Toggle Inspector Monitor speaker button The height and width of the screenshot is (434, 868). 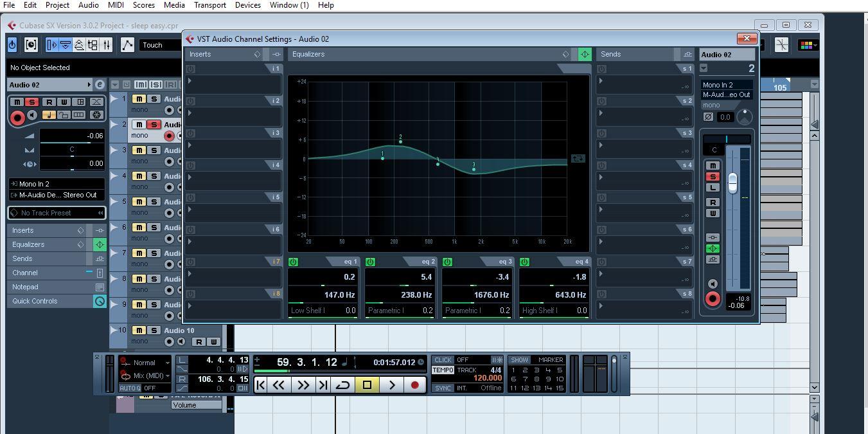point(32,115)
